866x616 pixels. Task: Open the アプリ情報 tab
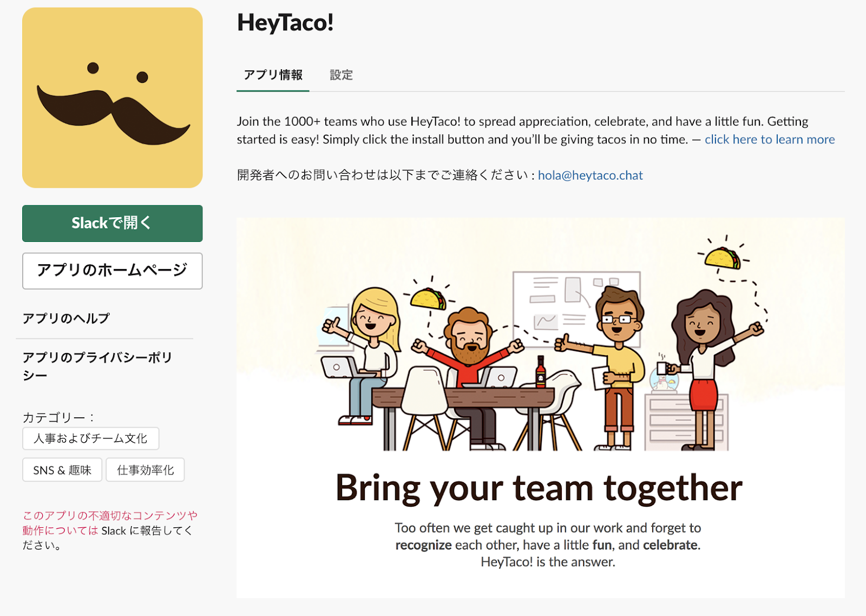point(273,75)
